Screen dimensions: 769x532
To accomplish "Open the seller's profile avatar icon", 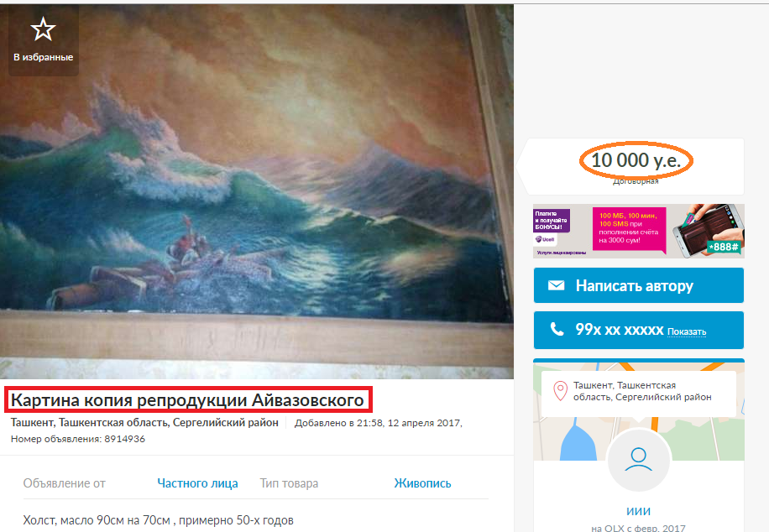I will tap(638, 460).
